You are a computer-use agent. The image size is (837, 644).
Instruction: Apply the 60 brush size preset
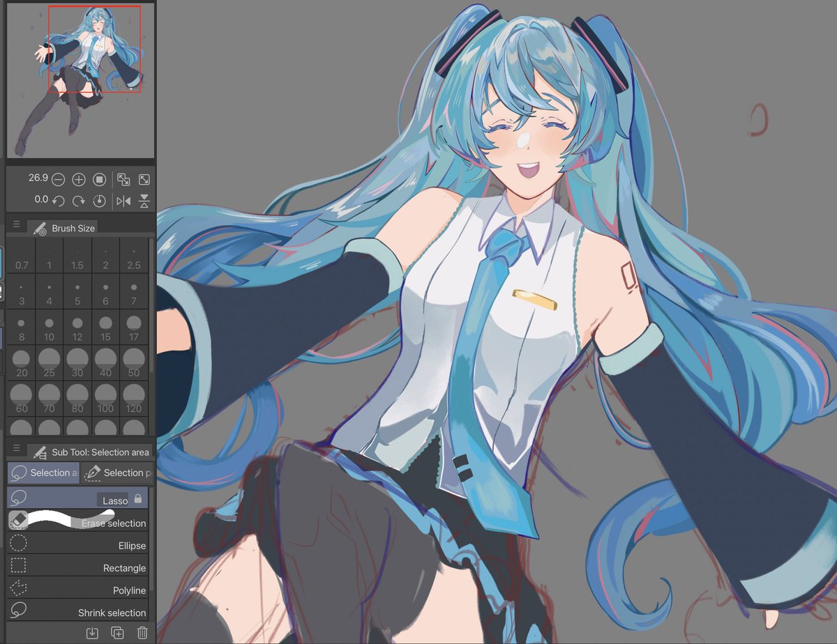click(x=21, y=399)
